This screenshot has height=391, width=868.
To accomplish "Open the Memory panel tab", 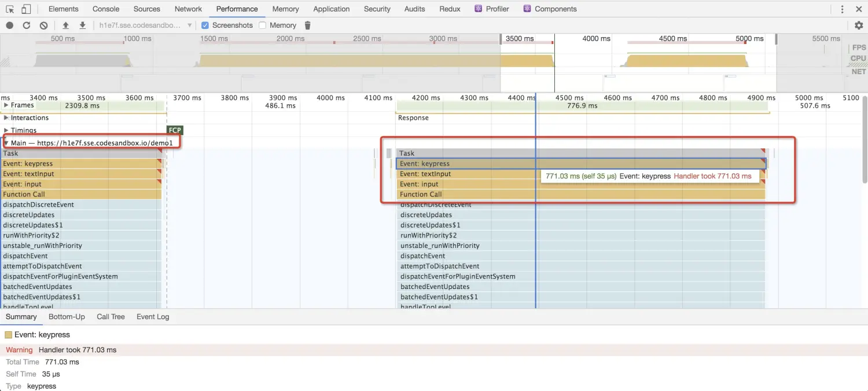I will pos(286,9).
